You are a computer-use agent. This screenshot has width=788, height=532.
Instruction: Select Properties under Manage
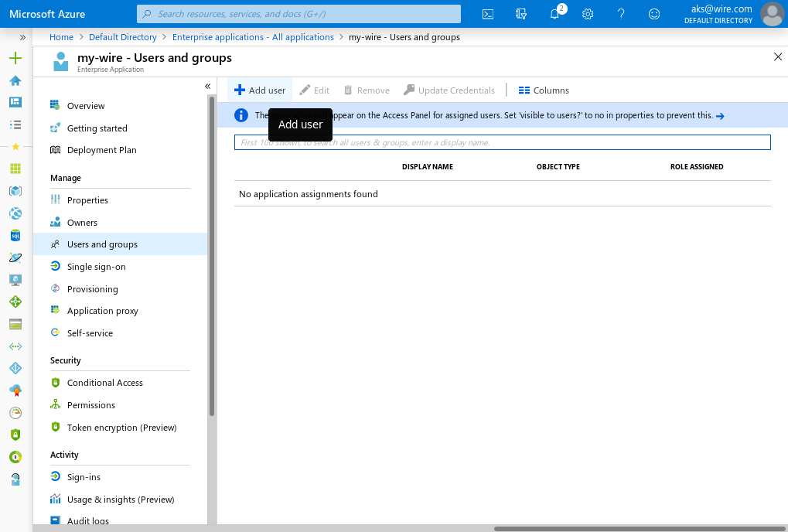pos(87,200)
